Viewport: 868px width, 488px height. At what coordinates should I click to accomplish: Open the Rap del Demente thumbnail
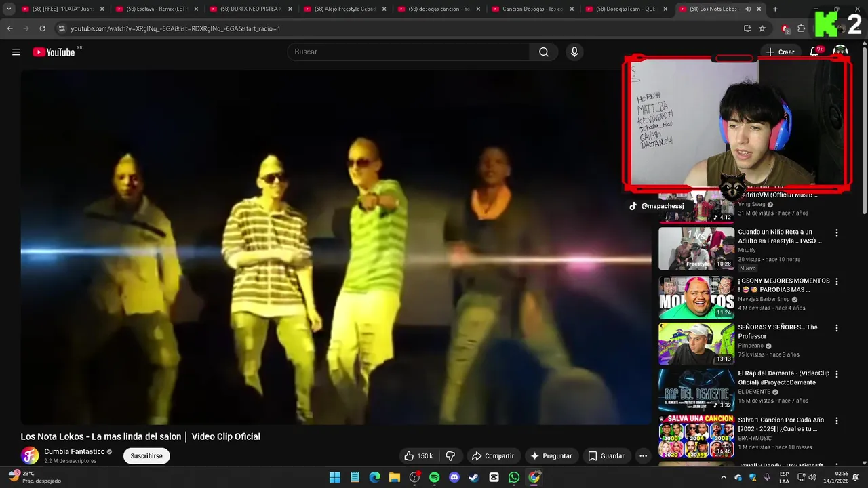coord(696,390)
